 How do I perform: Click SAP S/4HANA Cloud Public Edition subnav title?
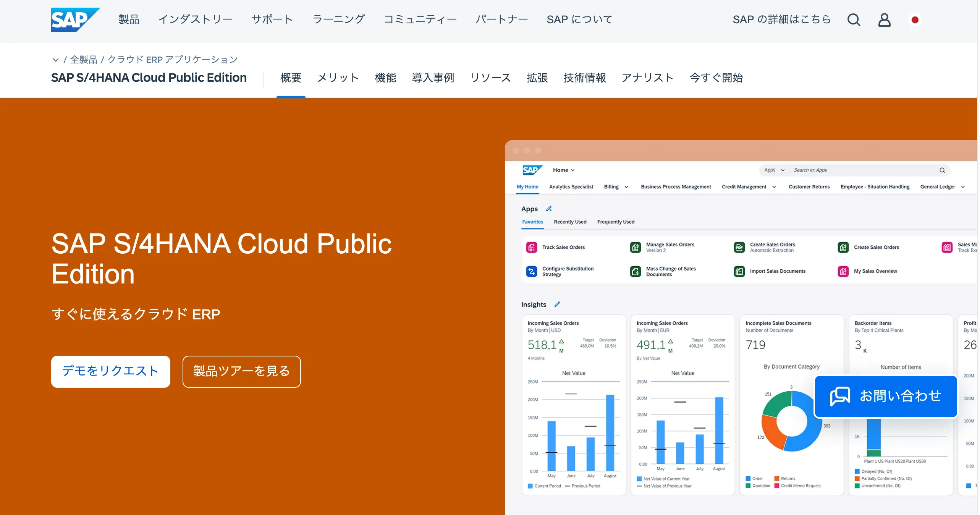coord(149,78)
